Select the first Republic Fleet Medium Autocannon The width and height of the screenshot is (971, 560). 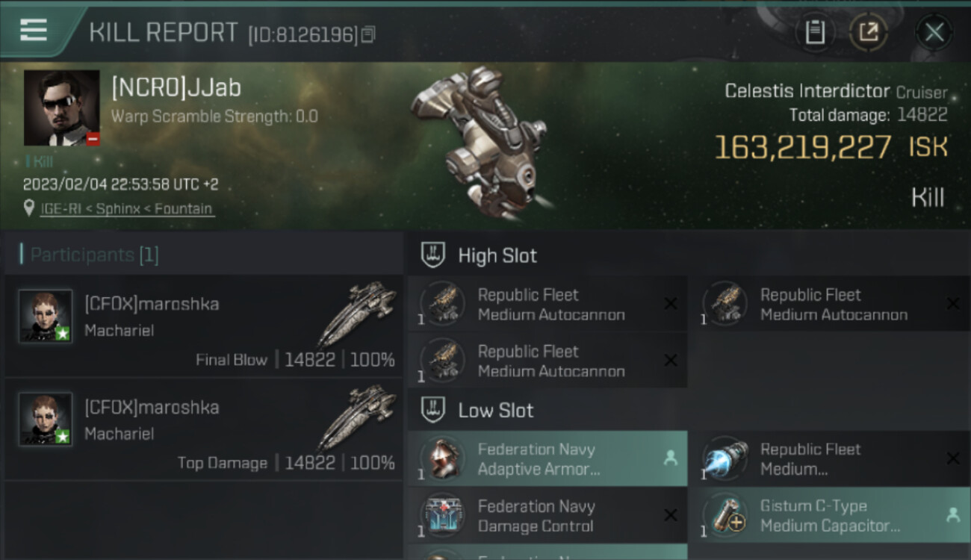tap(547, 304)
